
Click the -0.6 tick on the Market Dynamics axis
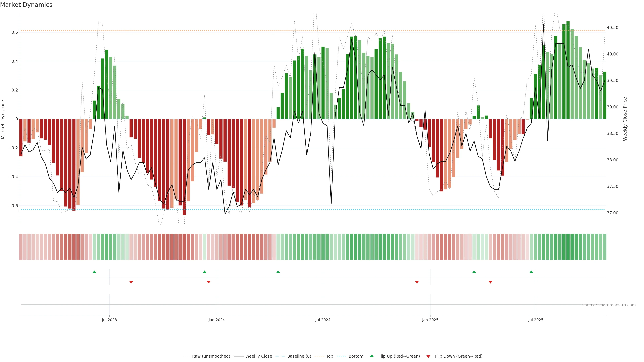point(13,206)
